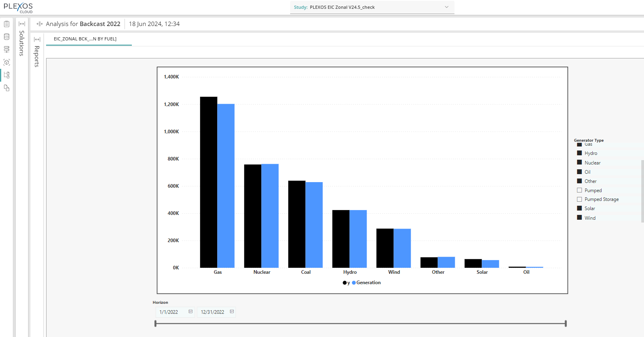The height and width of the screenshot is (337, 644).
Task: Open the 3D cube sidebar icon
Action: point(6,62)
